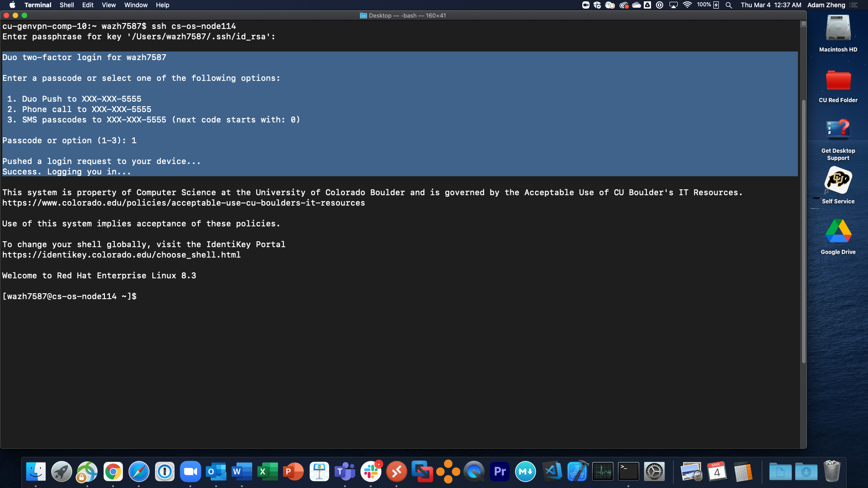868x488 pixels.
Task: Click the Terminal icon in Dock
Action: pyautogui.click(x=628, y=472)
